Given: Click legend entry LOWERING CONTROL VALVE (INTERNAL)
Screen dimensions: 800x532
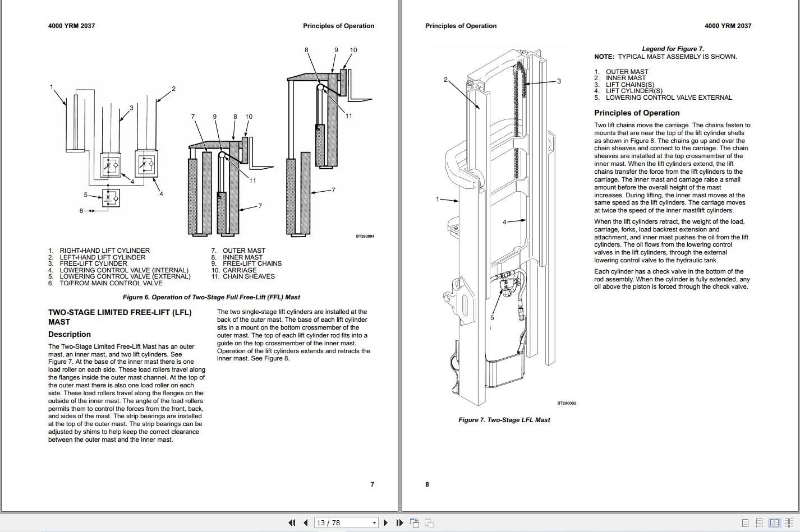Looking at the screenshot, I should (124, 270).
